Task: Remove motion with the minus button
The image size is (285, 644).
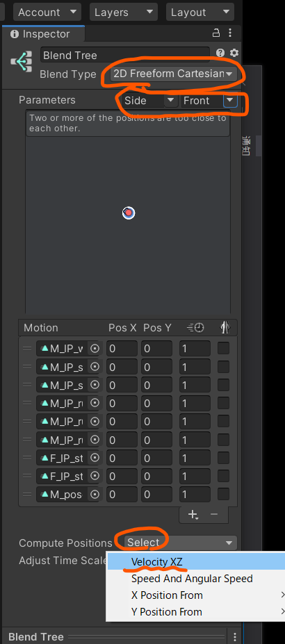Action: [x=214, y=514]
